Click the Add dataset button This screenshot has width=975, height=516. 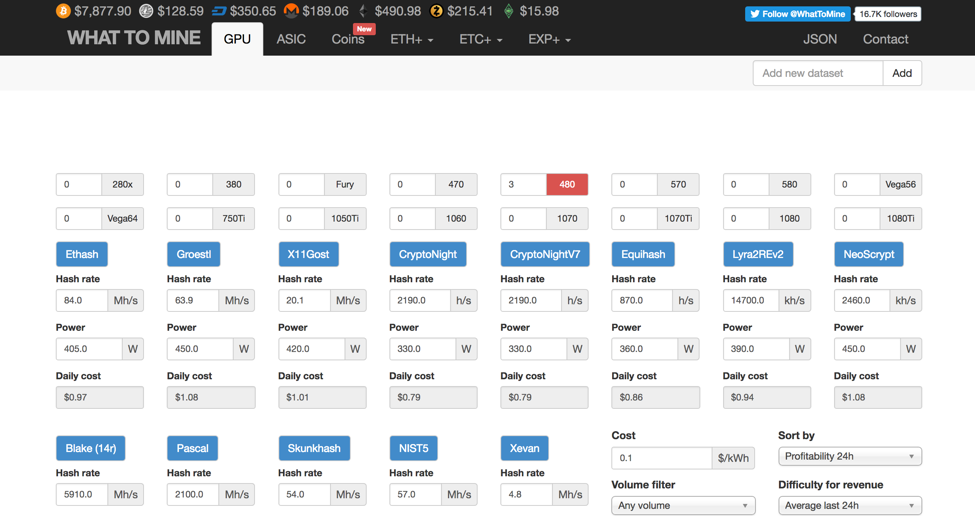[902, 73]
